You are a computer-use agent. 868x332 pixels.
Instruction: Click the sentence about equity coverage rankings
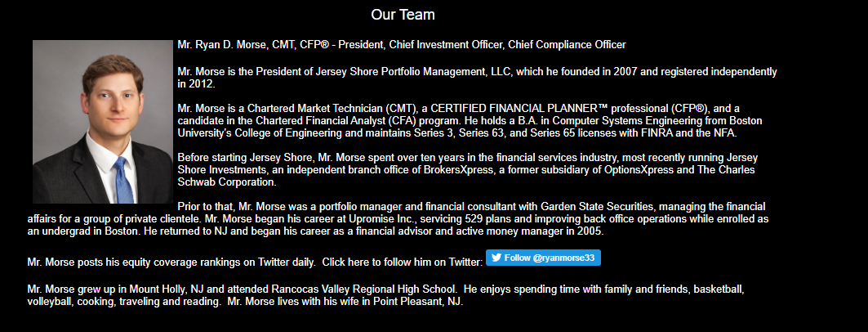pyautogui.click(x=171, y=262)
